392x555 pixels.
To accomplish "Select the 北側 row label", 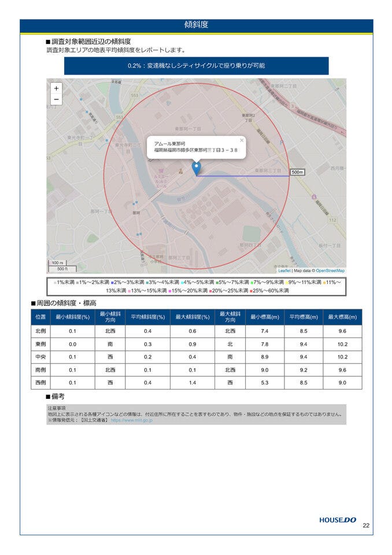I will [40, 331].
